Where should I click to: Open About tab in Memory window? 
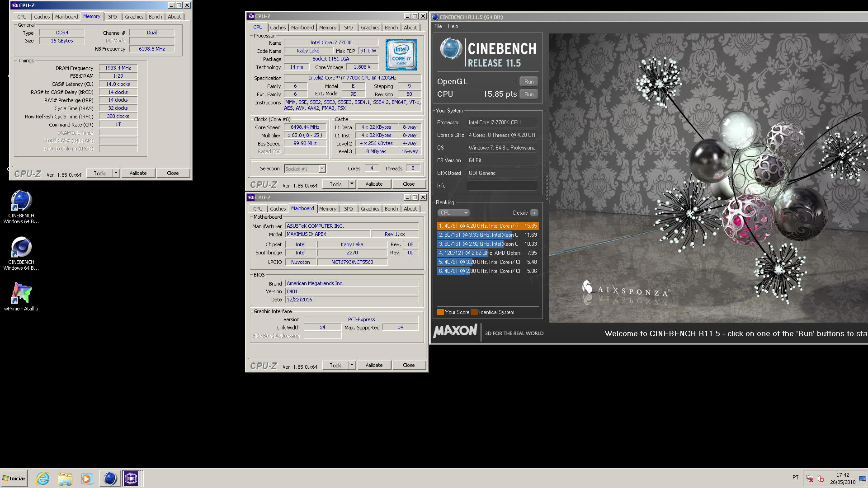coord(175,17)
